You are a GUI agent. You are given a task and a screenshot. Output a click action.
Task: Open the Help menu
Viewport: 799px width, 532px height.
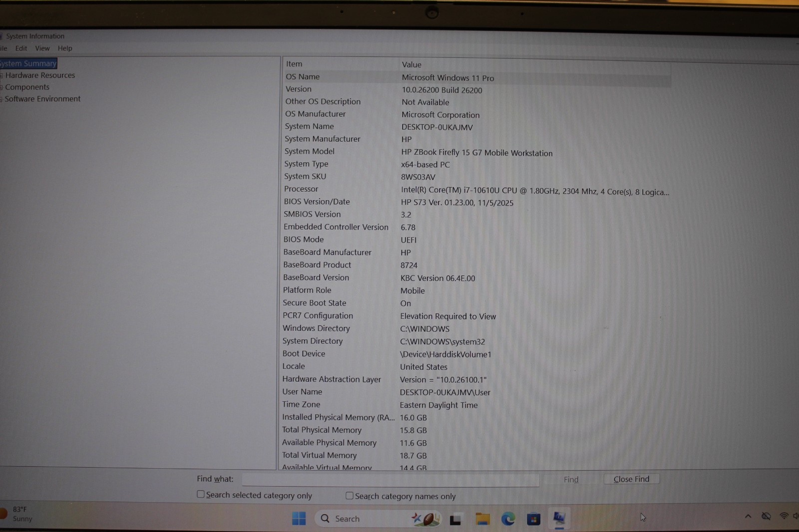[x=65, y=48]
